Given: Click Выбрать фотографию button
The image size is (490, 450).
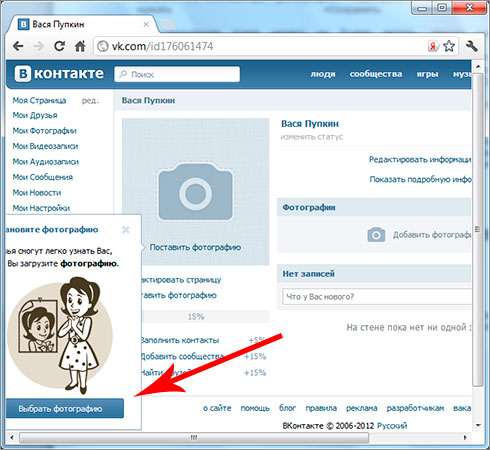Looking at the screenshot, I should (x=65, y=408).
